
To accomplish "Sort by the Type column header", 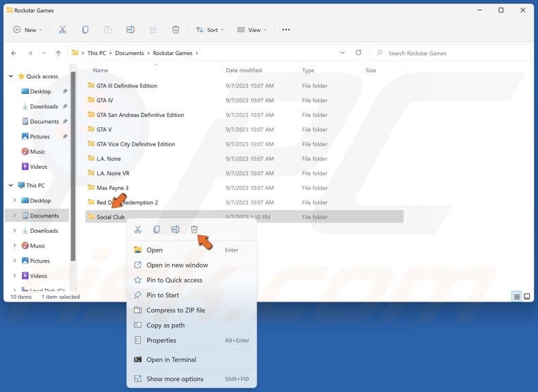I will tap(308, 70).
